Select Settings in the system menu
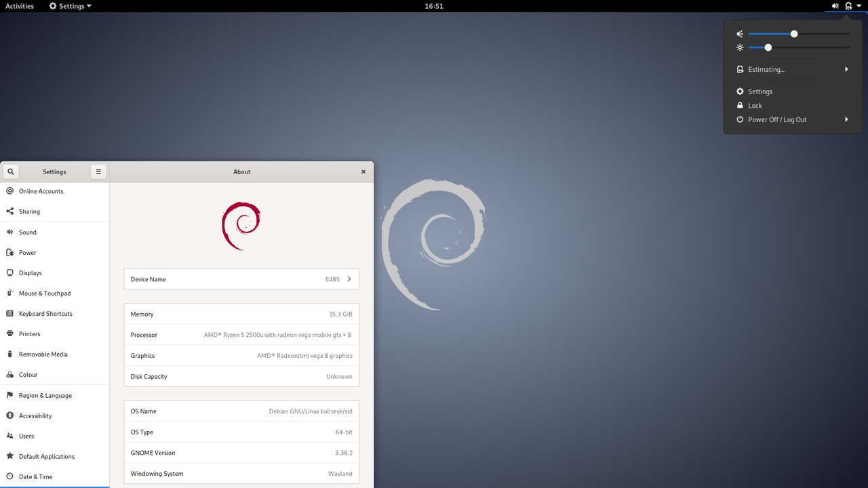 pos(792,91)
